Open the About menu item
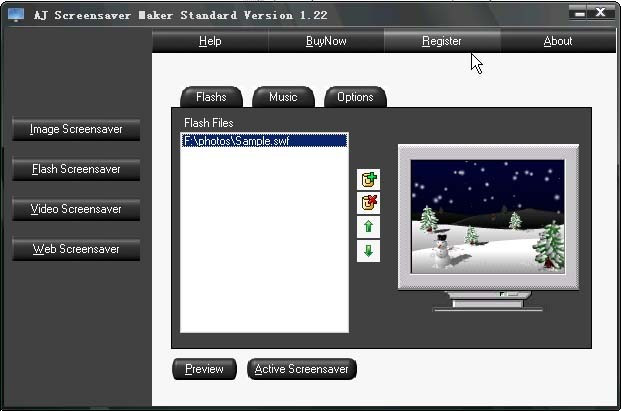This screenshot has height=411, width=621. 558,41
